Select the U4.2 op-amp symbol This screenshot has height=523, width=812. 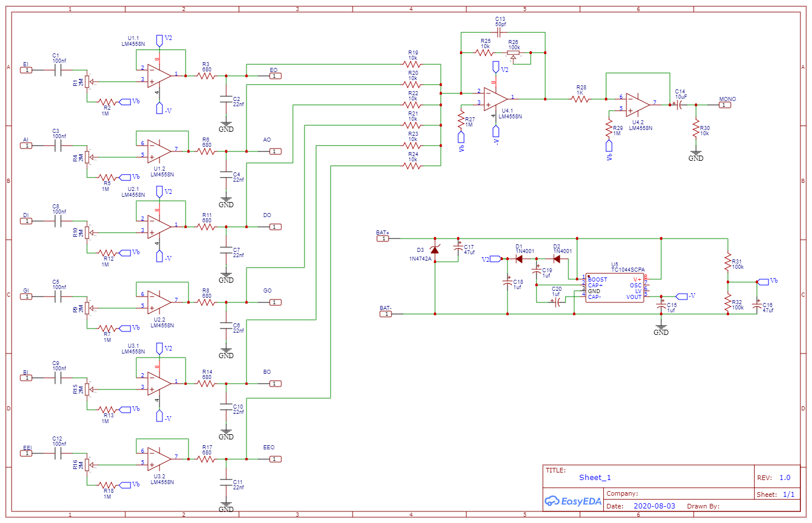coord(637,104)
